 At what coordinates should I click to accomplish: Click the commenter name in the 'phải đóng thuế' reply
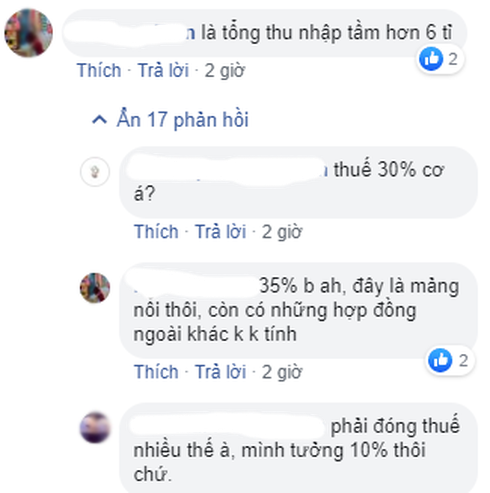(x=227, y=426)
